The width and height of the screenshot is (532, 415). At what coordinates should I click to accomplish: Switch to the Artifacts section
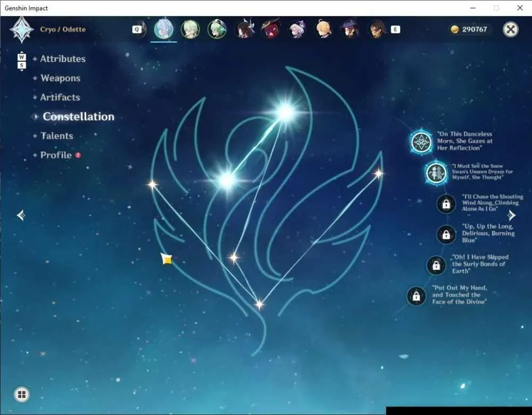coord(60,97)
